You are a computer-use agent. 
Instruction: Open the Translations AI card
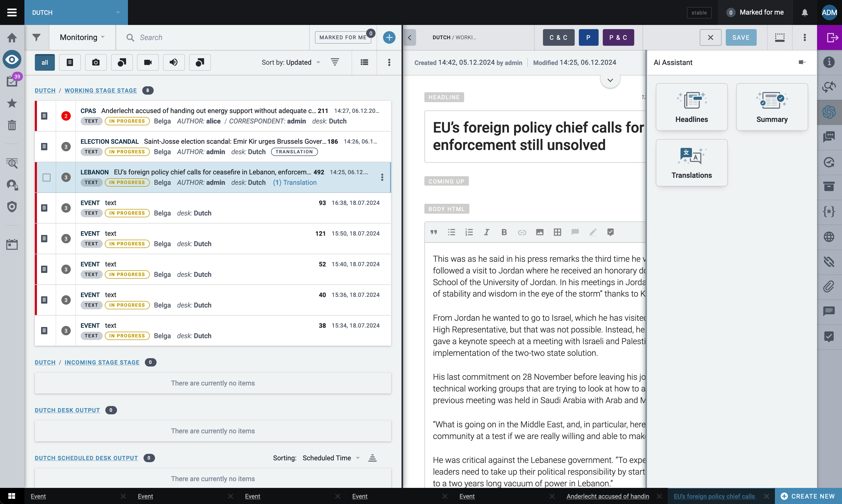pos(691,163)
